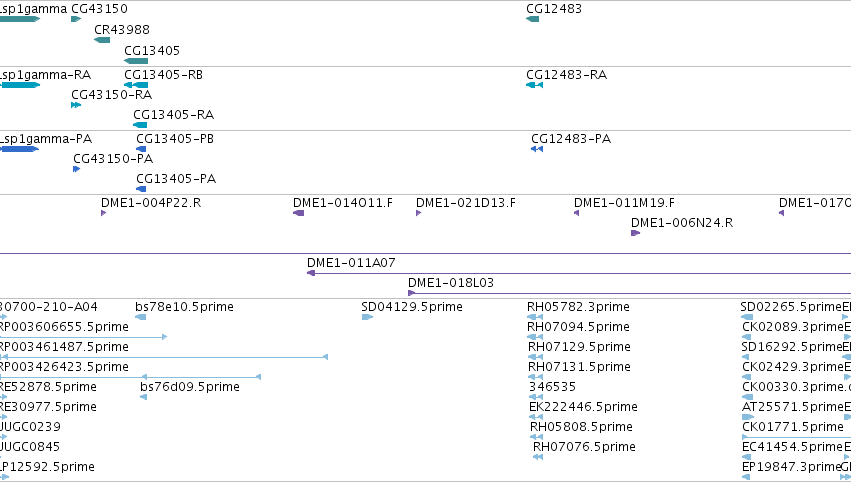Screen dimensions: 851x482
Task: Select the CG13405-PB protein glyph
Action: 141,149
